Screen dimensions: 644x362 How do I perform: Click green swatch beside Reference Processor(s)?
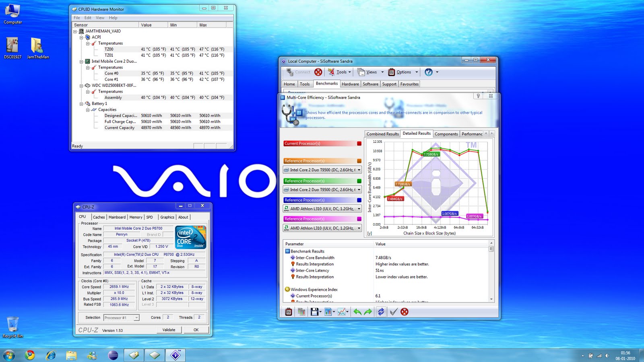click(x=359, y=181)
